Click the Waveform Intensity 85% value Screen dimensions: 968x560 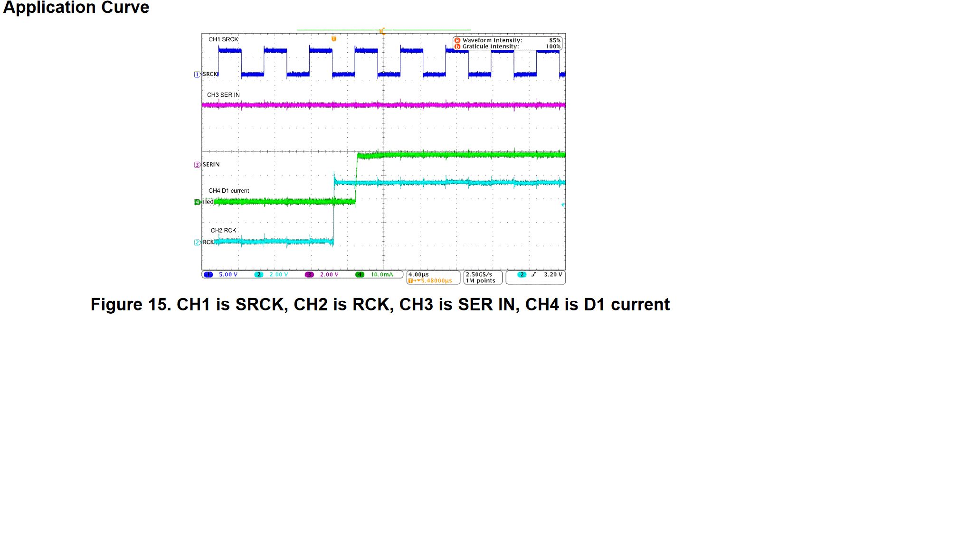pyautogui.click(x=554, y=40)
